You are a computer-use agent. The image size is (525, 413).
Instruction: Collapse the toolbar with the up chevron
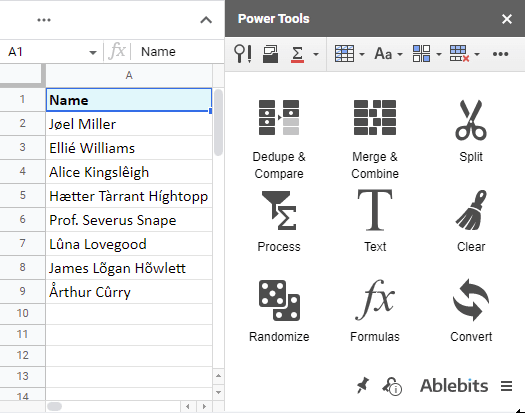[x=206, y=20]
